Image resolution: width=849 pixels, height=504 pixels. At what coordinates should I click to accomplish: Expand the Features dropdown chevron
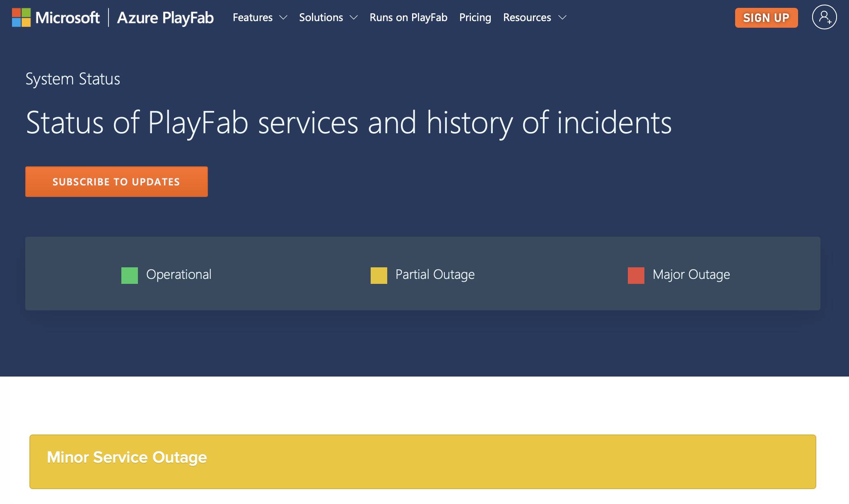(283, 18)
